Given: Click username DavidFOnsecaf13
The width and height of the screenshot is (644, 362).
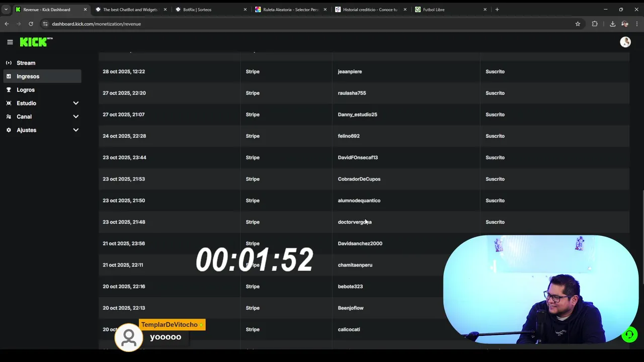Looking at the screenshot, I should [358, 157].
